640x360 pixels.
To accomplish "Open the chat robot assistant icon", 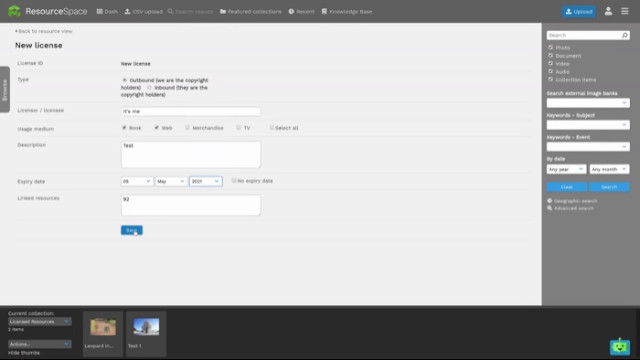I will pyautogui.click(x=620, y=346).
